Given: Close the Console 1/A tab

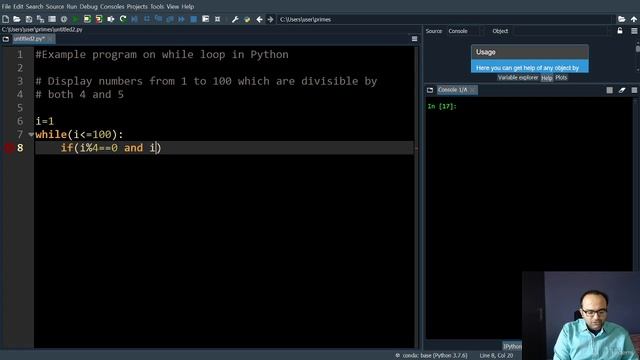Looking at the screenshot, I should tap(473, 90).
